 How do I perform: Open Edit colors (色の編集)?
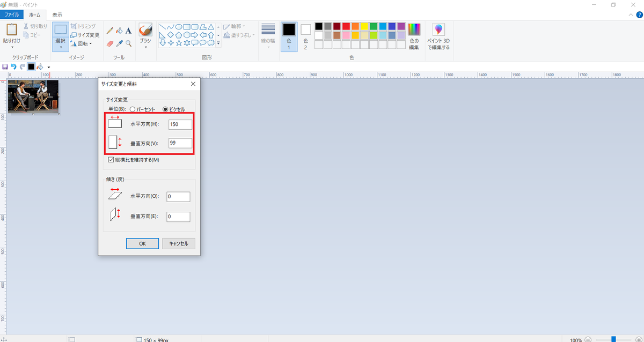[x=414, y=37]
